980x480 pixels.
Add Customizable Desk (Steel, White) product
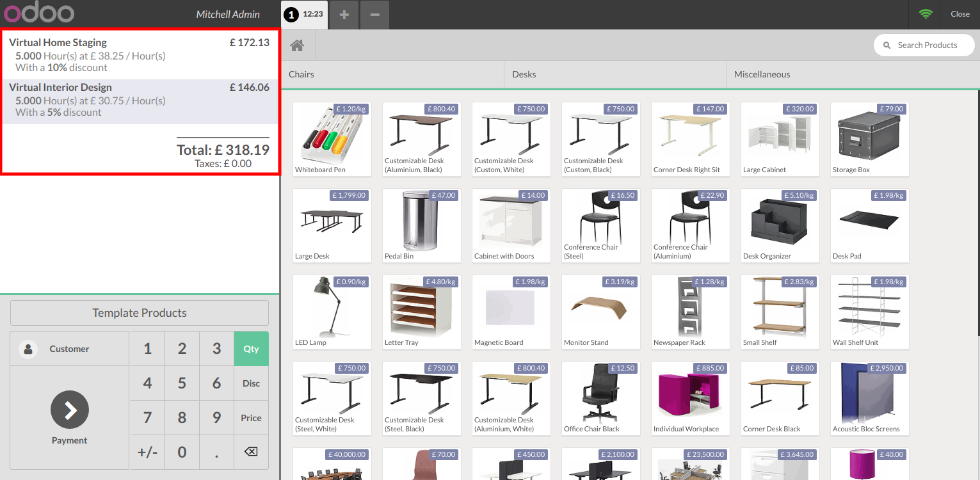(332, 398)
